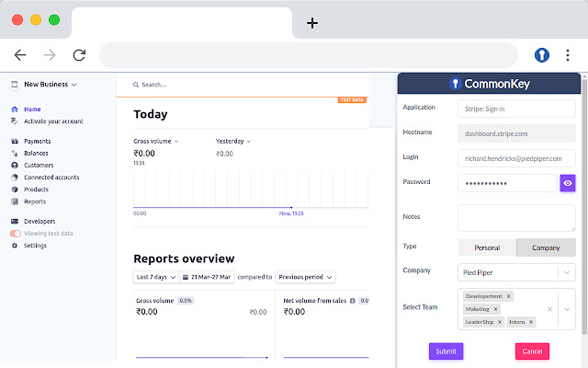Open Balances in the sidebar
Viewport: 588px width, 368px height.
coord(36,154)
